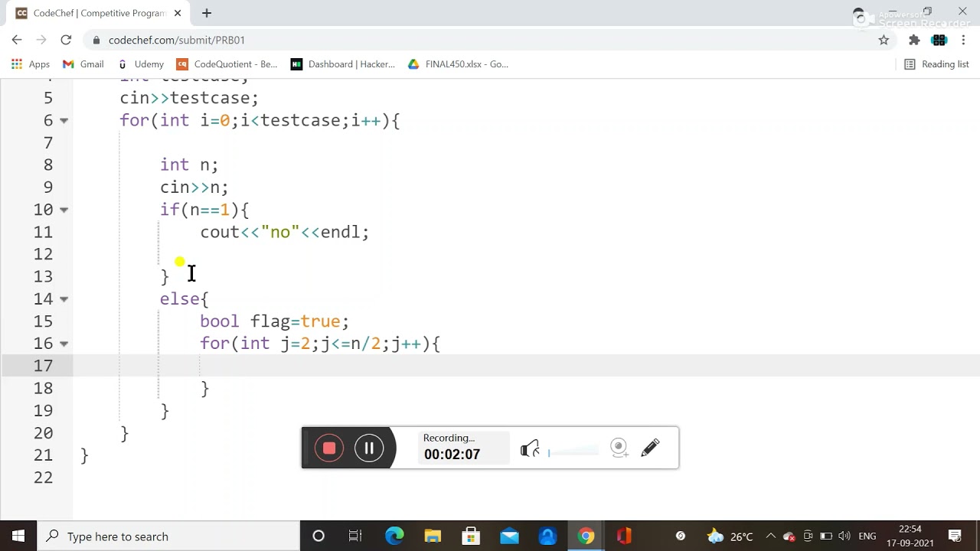Click on the code 'cin>>testcase;'
This screenshot has width=980, height=551.
point(189,98)
